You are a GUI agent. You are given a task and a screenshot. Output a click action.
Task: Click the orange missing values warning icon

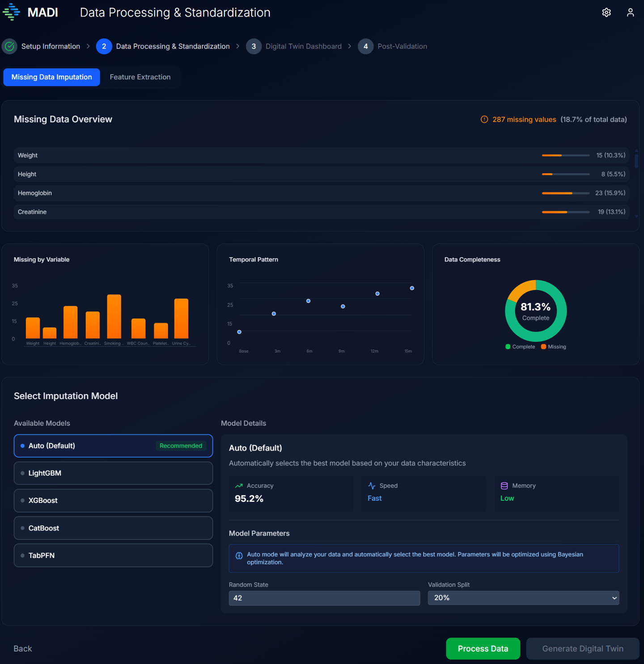[484, 119]
